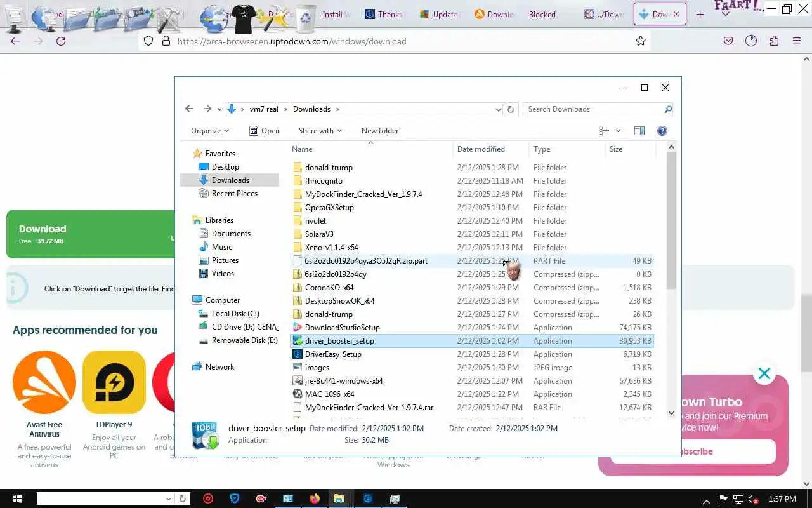Refresh the Downloads folder in Explorer
The image size is (812, 508).
[511, 109]
